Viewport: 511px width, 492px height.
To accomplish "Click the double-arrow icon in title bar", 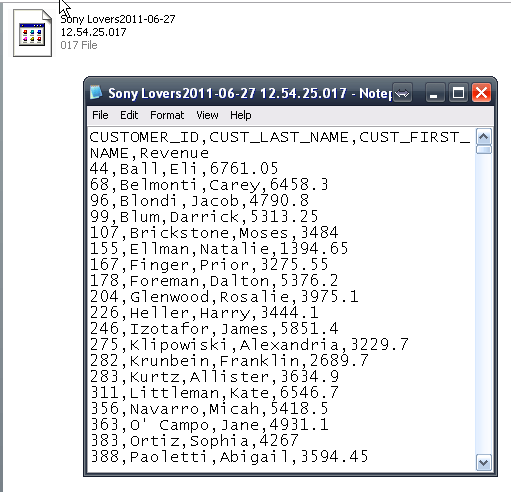I will click(x=402, y=93).
